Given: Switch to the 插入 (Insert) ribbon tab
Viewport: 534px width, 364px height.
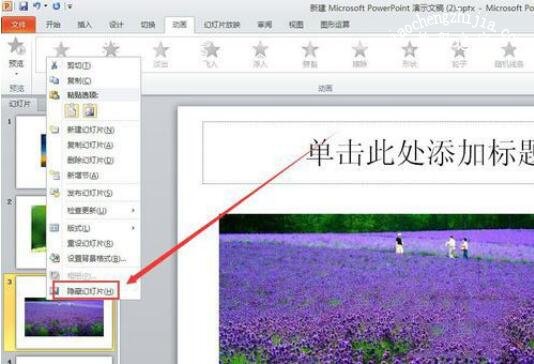Looking at the screenshot, I should coord(84,25).
